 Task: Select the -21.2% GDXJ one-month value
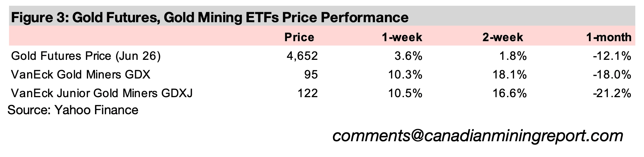[x=611, y=94]
